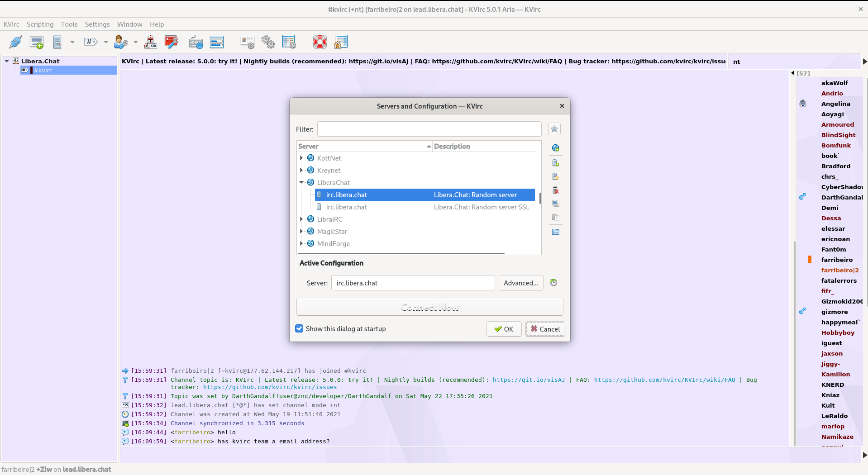Click remove server icon with red X
868x475 pixels.
coord(555,190)
